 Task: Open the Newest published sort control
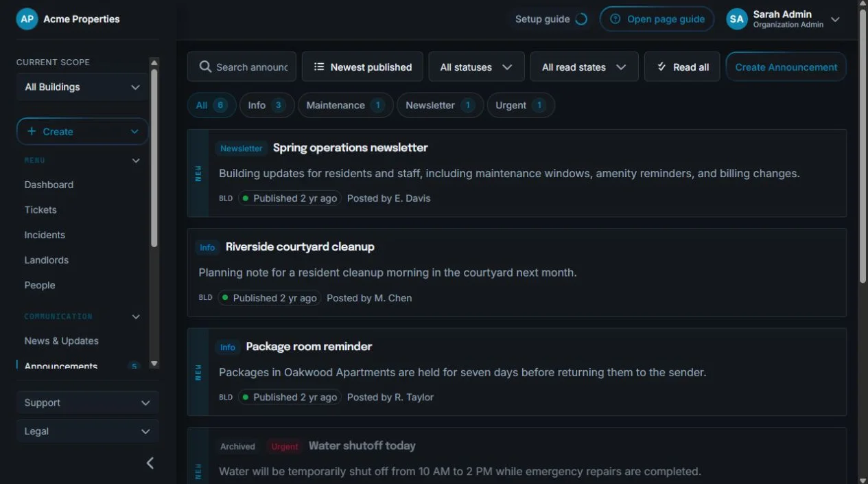(362, 67)
